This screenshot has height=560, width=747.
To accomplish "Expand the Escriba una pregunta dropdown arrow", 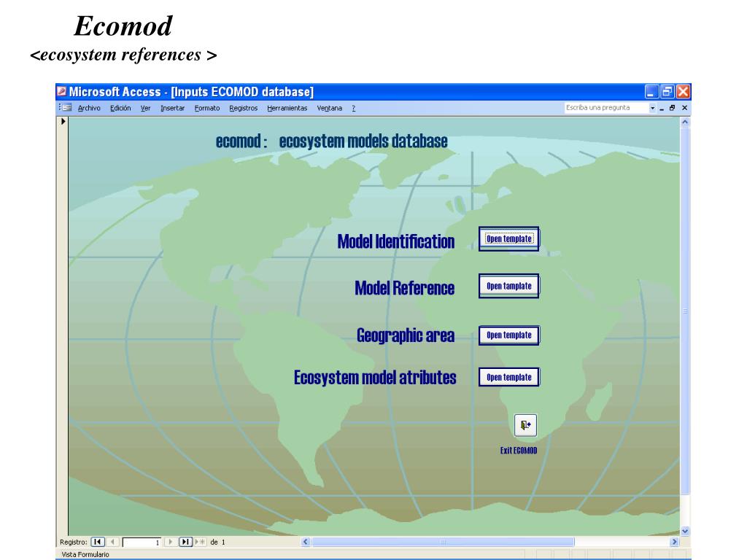I will pos(653,108).
